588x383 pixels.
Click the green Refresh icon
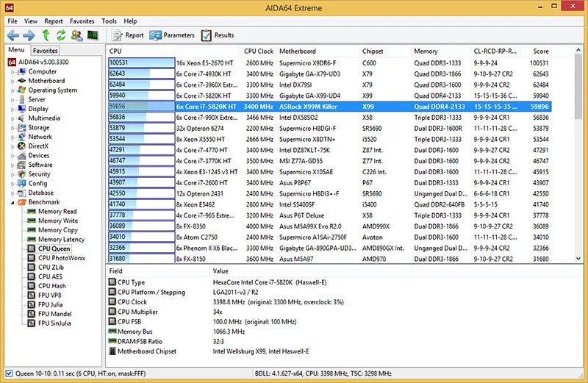(61, 35)
